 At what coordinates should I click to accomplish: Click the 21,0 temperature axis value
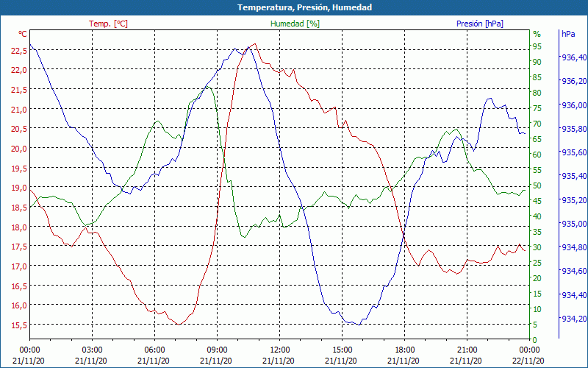(19, 110)
